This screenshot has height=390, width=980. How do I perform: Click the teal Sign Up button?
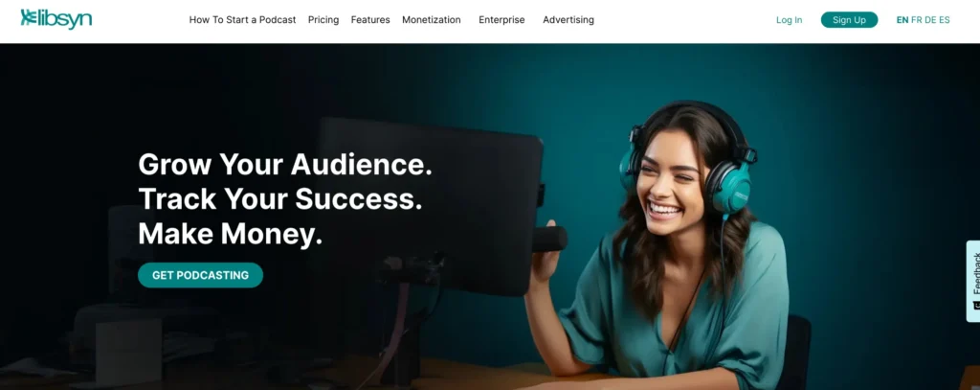point(849,20)
